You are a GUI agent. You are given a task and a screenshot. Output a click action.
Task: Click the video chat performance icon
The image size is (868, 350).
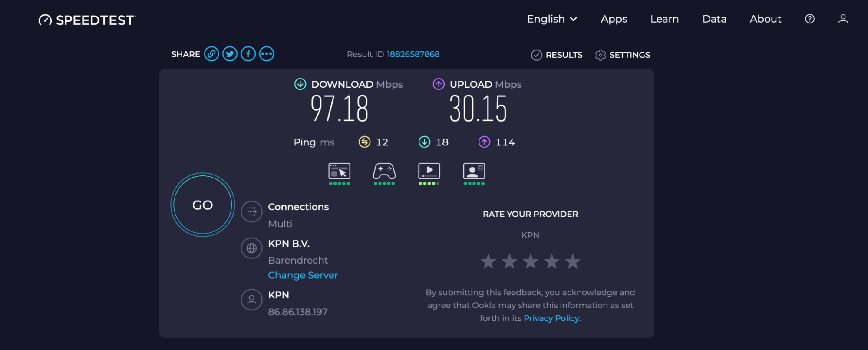pyautogui.click(x=474, y=172)
